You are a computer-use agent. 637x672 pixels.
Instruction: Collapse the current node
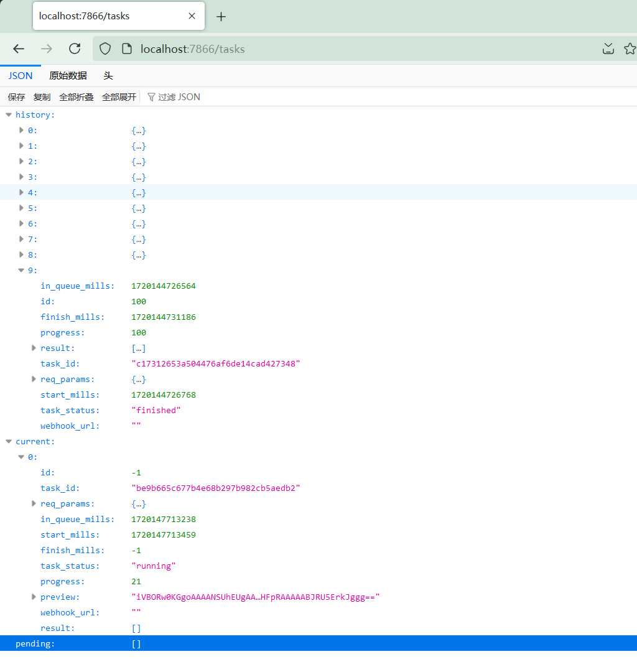9,441
